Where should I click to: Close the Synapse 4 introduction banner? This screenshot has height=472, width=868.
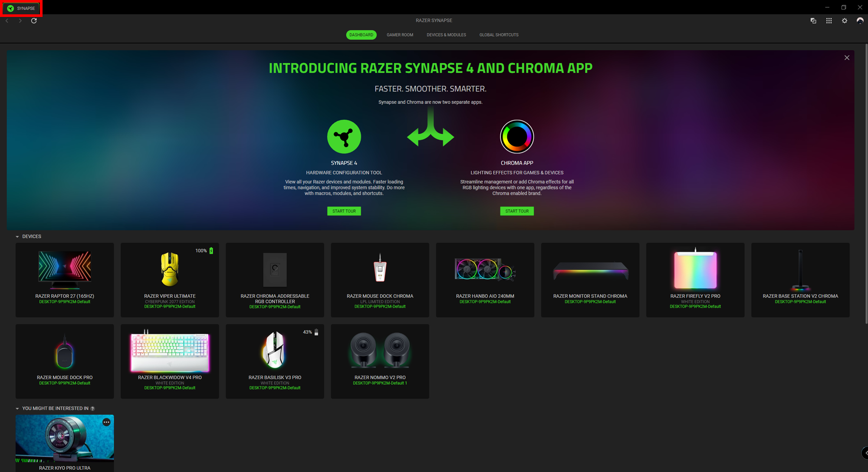pyautogui.click(x=846, y=58)
